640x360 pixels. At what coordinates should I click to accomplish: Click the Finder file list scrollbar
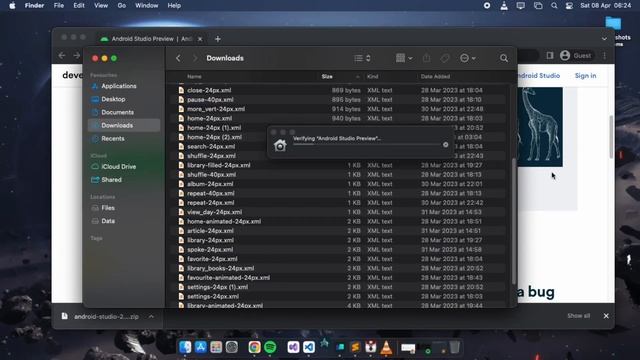(513, 222)
